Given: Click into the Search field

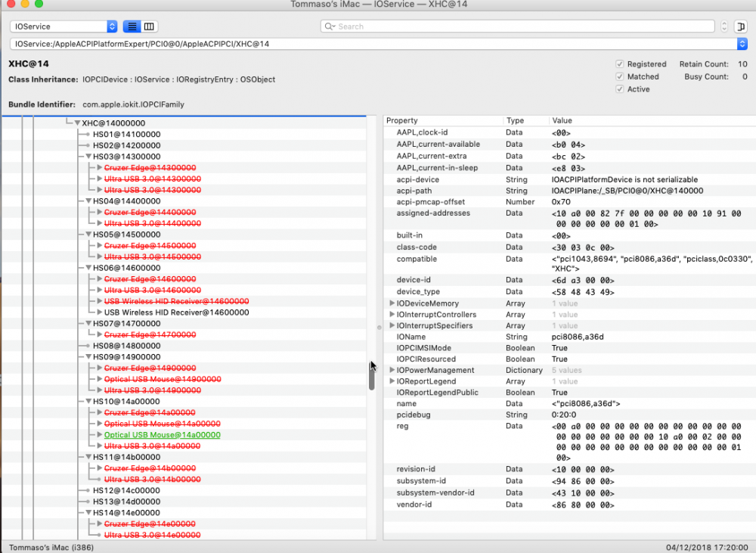Looking at the screenshot, I should 517,26.
